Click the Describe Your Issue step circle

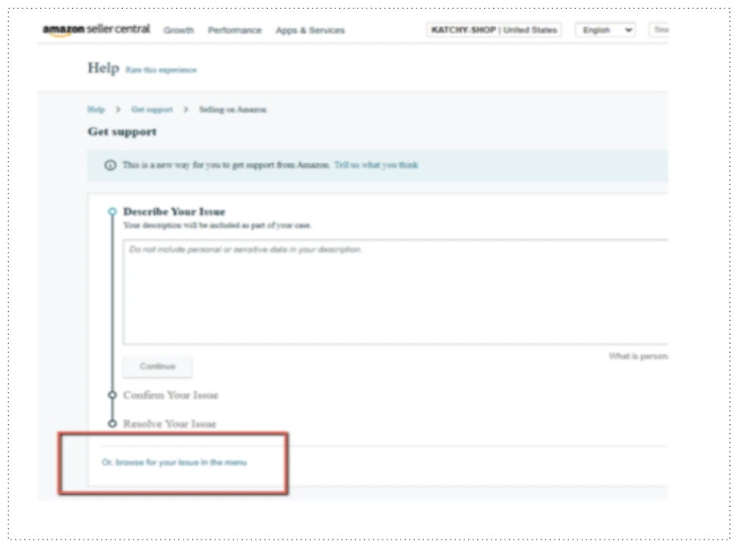point(112,212)
